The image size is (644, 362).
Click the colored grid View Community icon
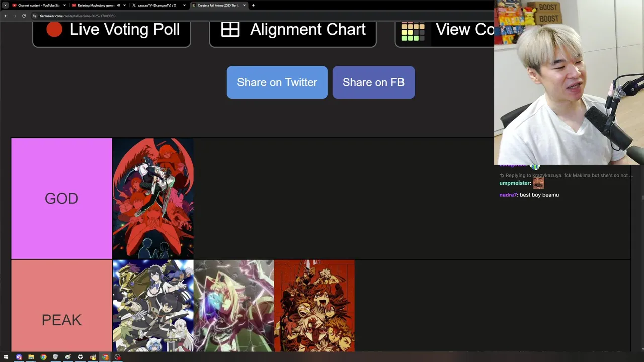point(413,32)
